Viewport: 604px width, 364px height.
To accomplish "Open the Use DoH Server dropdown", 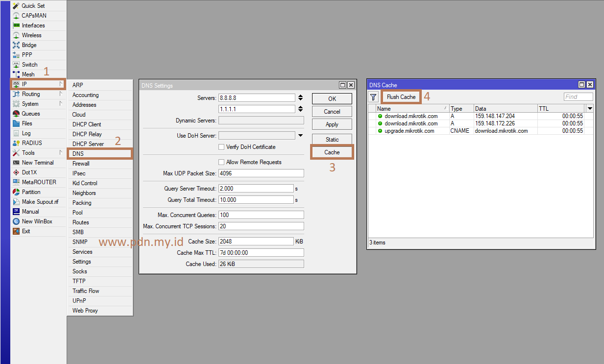I will 301,135.
